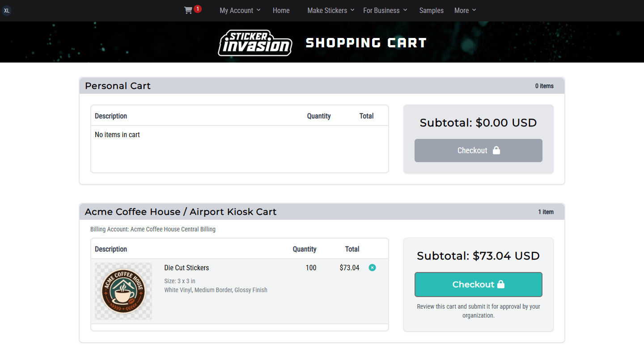
Task: Click the No items in cart message
Action: tap(117, 135)
